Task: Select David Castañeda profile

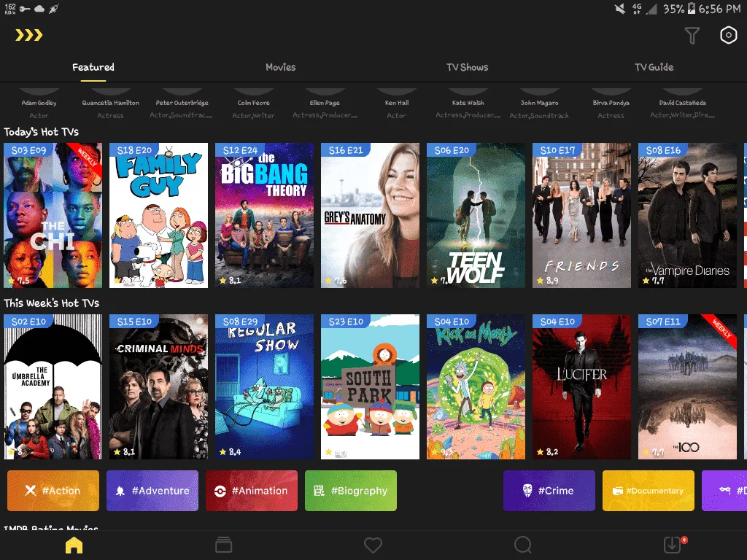Action: click(x=682, y=104)
